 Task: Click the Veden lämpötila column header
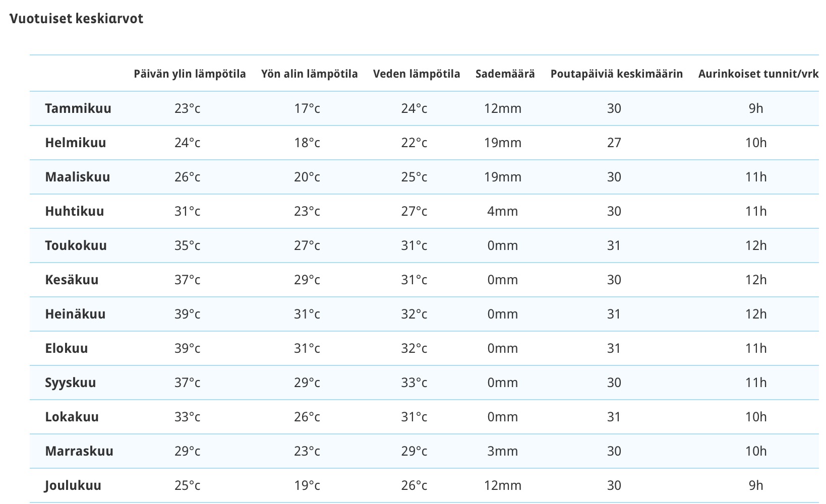(417, 74)
